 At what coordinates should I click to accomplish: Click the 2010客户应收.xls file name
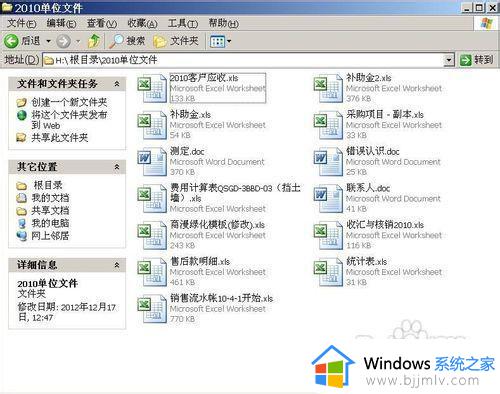click(x=204, y=78)
